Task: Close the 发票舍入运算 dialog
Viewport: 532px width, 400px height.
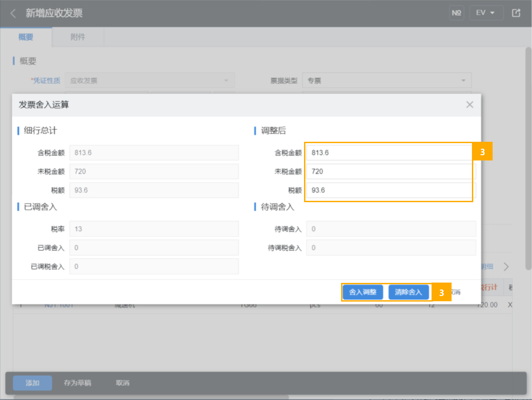Action: [x=470, y=105]
